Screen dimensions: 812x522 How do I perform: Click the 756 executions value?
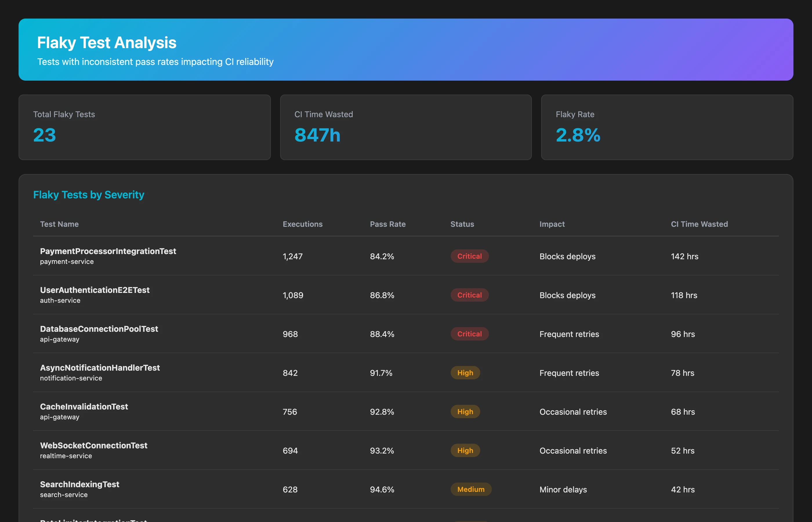(290, 412)
